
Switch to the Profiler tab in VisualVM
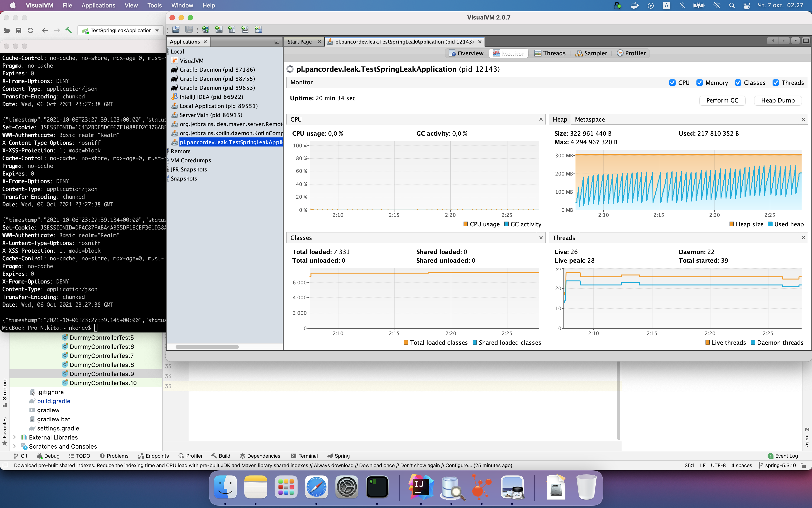click(x=631, y=53)
